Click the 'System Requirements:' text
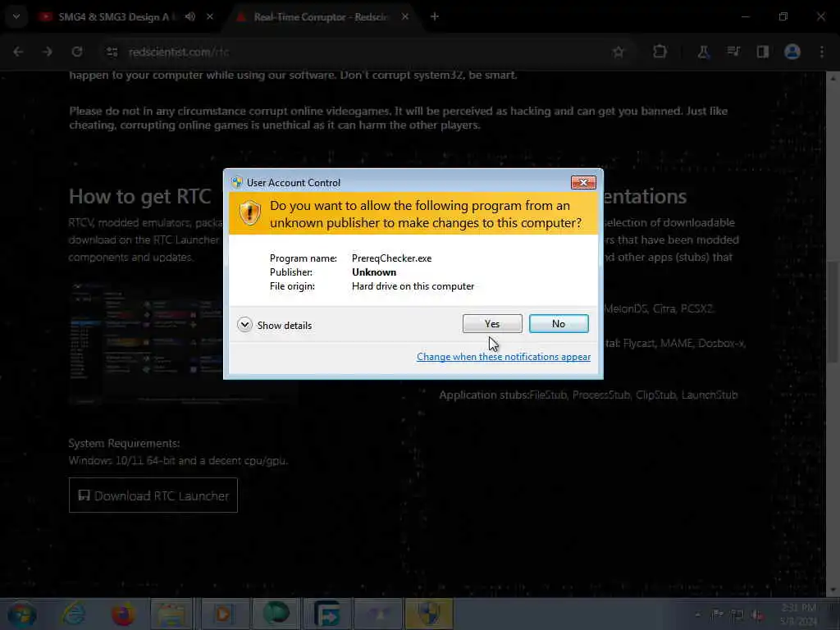 coord(125,443)
